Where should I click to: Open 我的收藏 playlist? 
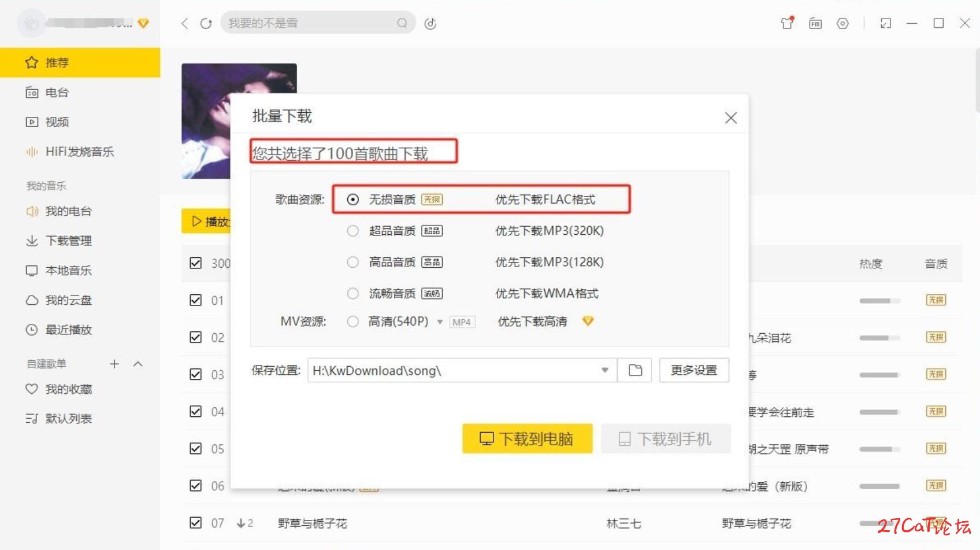(80, 389)
